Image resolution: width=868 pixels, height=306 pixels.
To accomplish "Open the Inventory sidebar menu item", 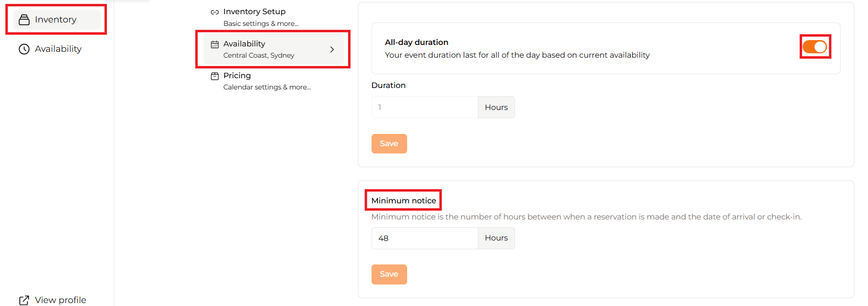I will tap(57, 20).
